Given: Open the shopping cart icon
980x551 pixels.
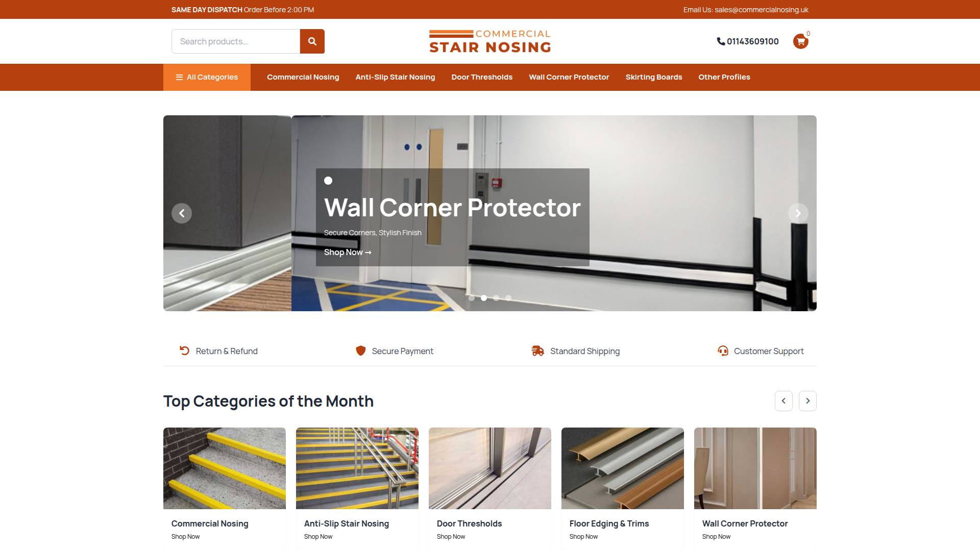Looking at the screenshot, I should click(800, 41).
